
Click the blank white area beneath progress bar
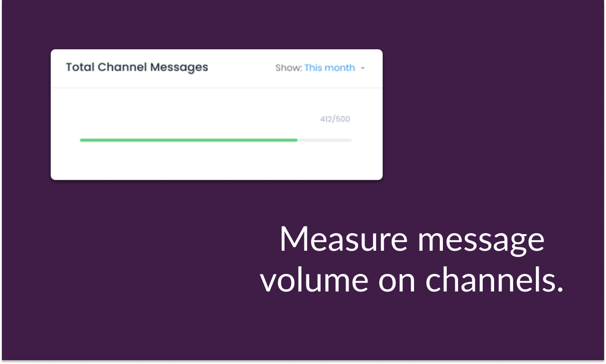[217, 161]
